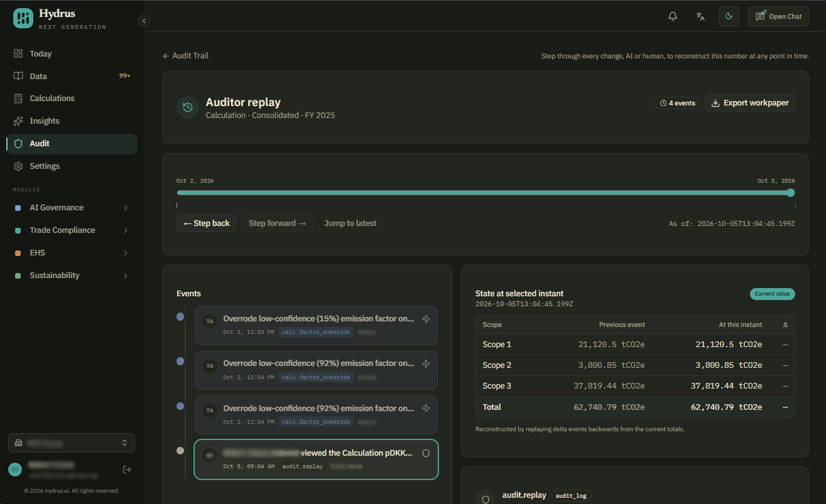826x504 pixels.
Task: Click lightning icon on last factor override event
Action: click(x=426, y=408)
